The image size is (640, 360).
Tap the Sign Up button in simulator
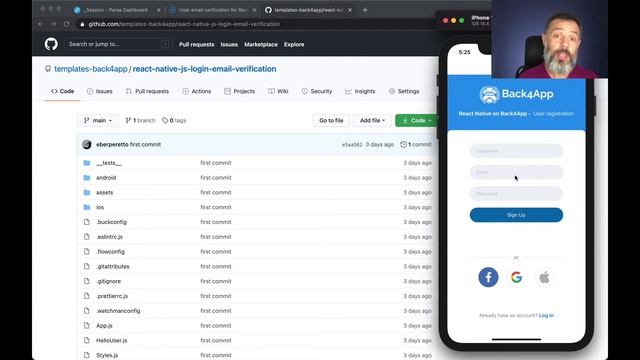point(516,215)
